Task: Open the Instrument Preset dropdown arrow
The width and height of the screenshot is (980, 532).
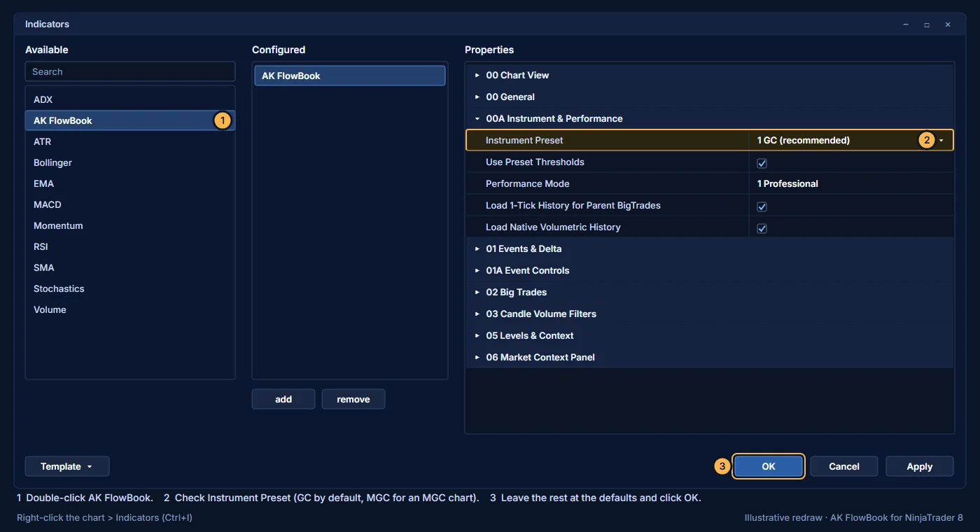Action: click(x=941, y=140)
